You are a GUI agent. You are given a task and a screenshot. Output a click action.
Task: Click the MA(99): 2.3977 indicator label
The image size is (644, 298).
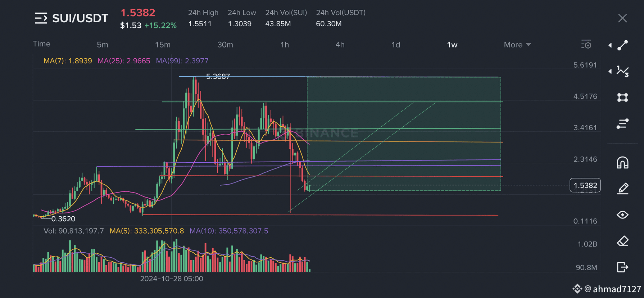[x=182, y=61]
